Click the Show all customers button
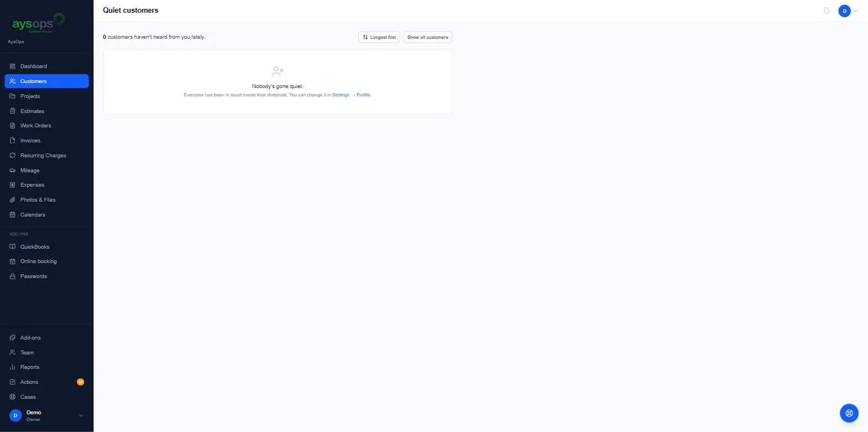Image resolution: width=868 pixels, height=432 pixels. [428, 37]
